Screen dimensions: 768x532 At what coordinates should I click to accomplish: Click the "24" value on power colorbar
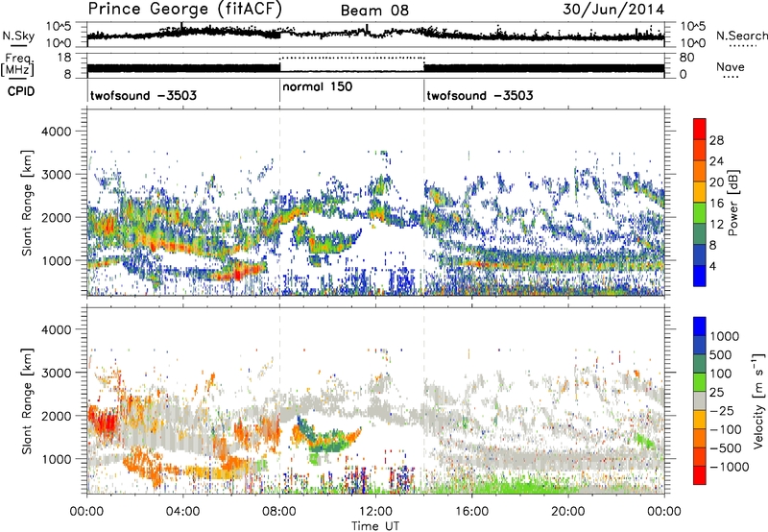pyautogui.click(x=716, y=161)
